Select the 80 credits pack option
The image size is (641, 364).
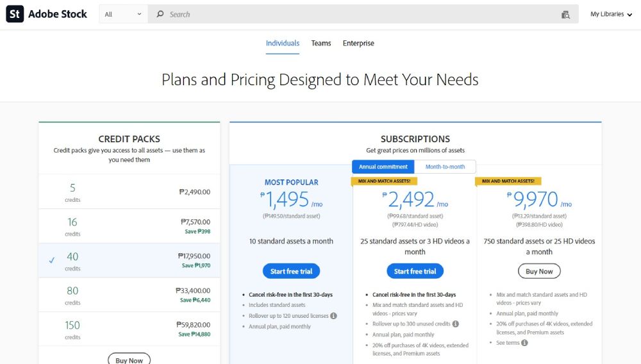pos(129,295)
